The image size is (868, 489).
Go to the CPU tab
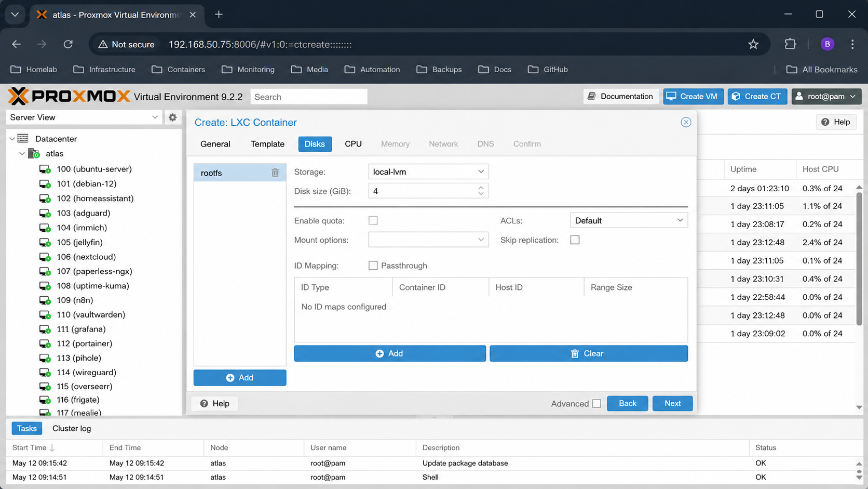tap(353, 144)
